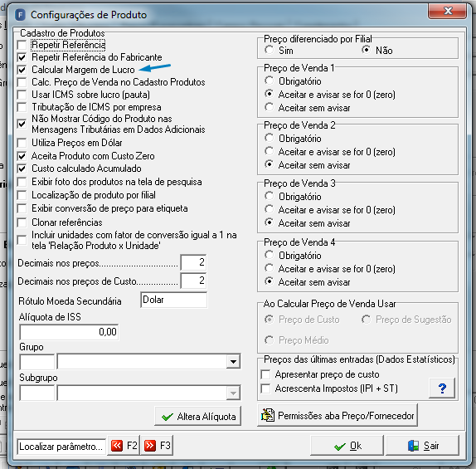The width and height of the screenshot is (476, 469).
Task: Open the Grupo dropdown list
Action: point(233,361)
